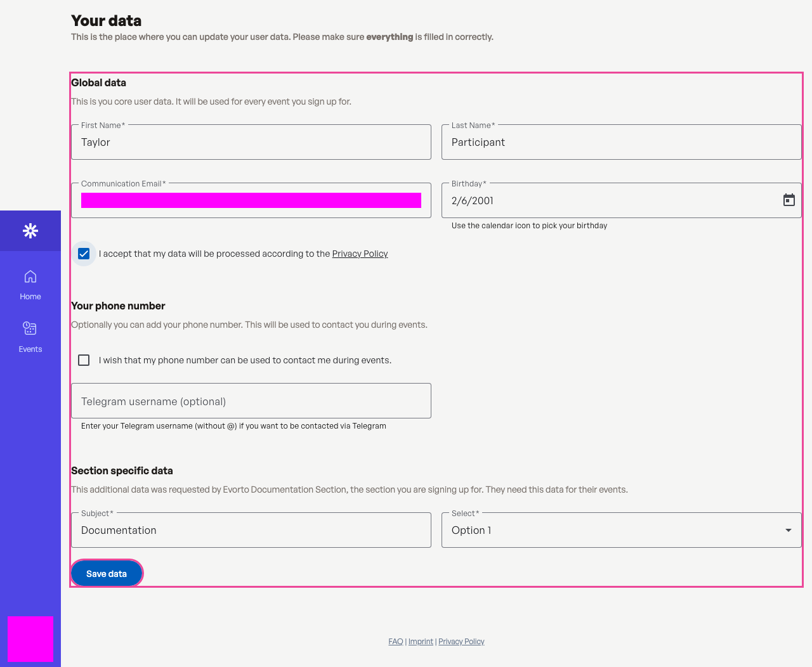
Task: Enable phone number contact checkbox
Action: (x=84, y=360)
